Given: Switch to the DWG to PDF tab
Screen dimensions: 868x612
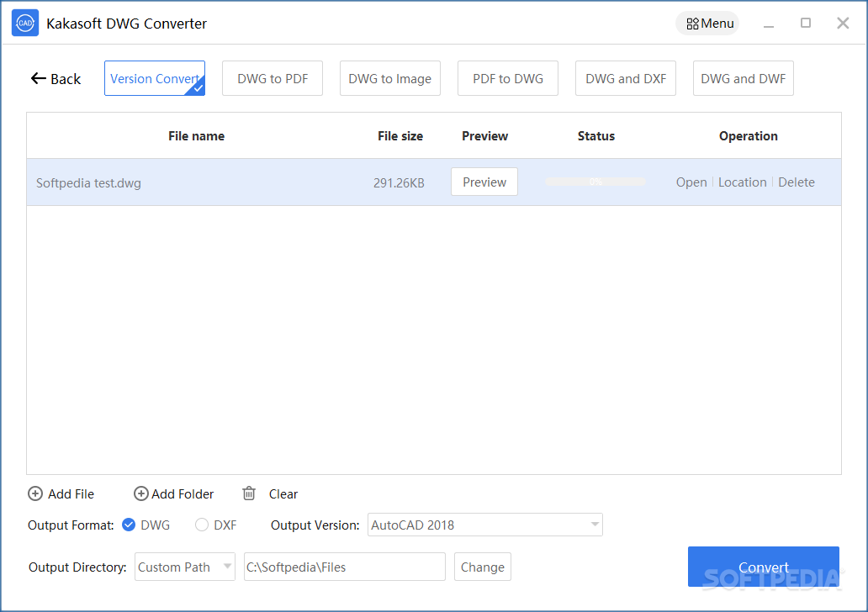Looking at the screenshot, I should [x=273, y=78].
